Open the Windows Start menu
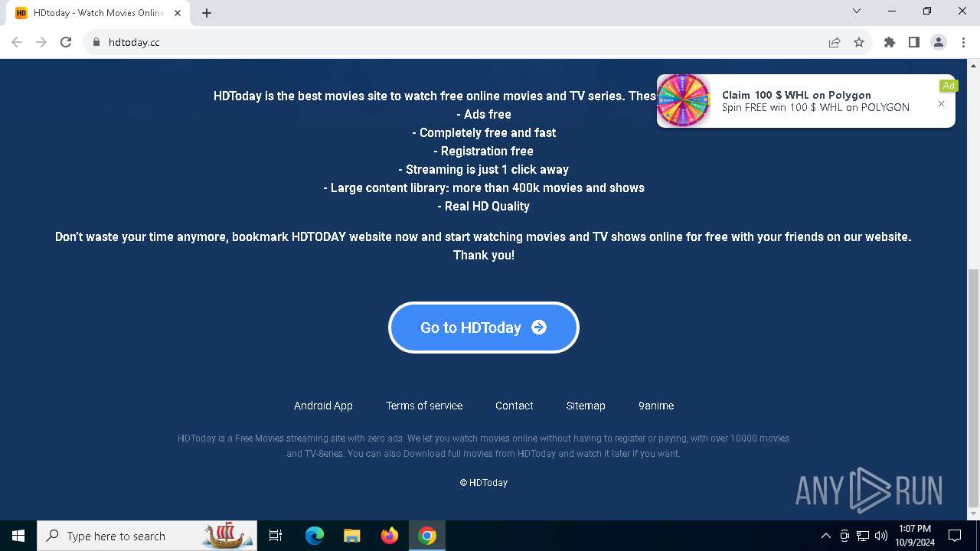The image size is (980, 551). (18, 536)
